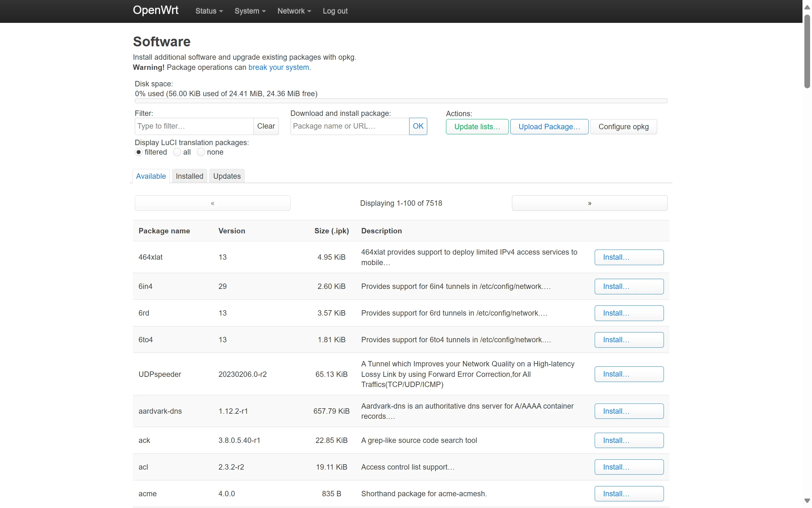Install the acl package
Image resolution: width=812 pixels, height=508 pixels.
(x=629, y=467)
